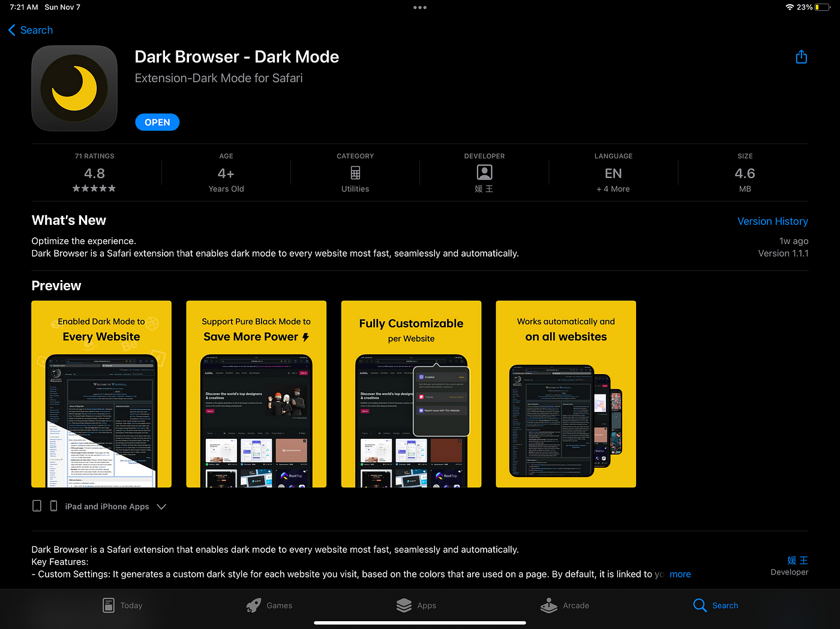840x629 pixels.
Task: Tap the Search magnifier icon in tab bar
Action: [x=700, y=605]
